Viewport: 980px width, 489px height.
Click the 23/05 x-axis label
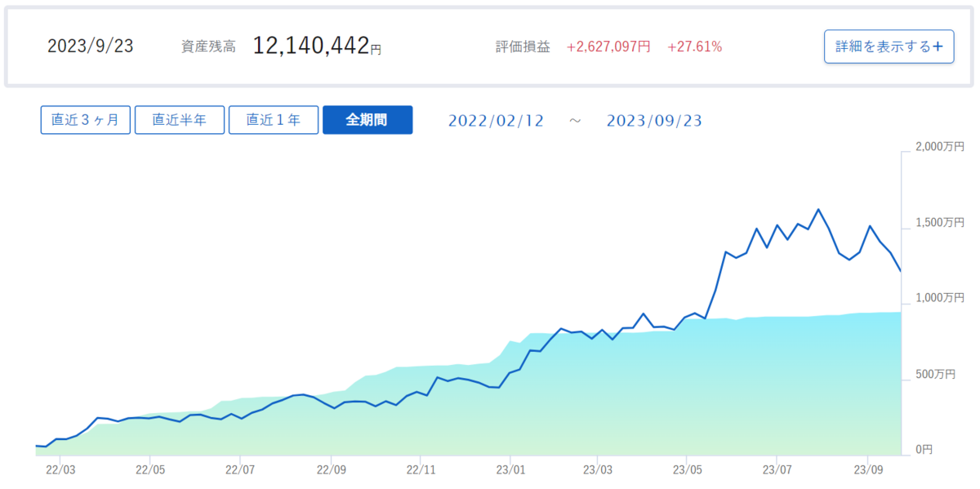[x=687, y=470]
